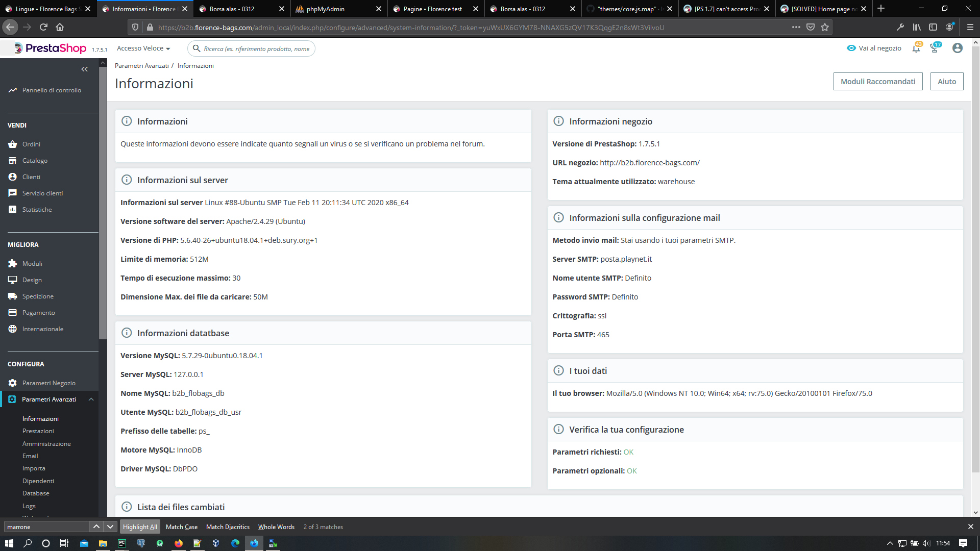The height and width of the screenshot is (551, 980).
Task: Click Moduli Raccomandati button
Action: (x=877, y=82)
